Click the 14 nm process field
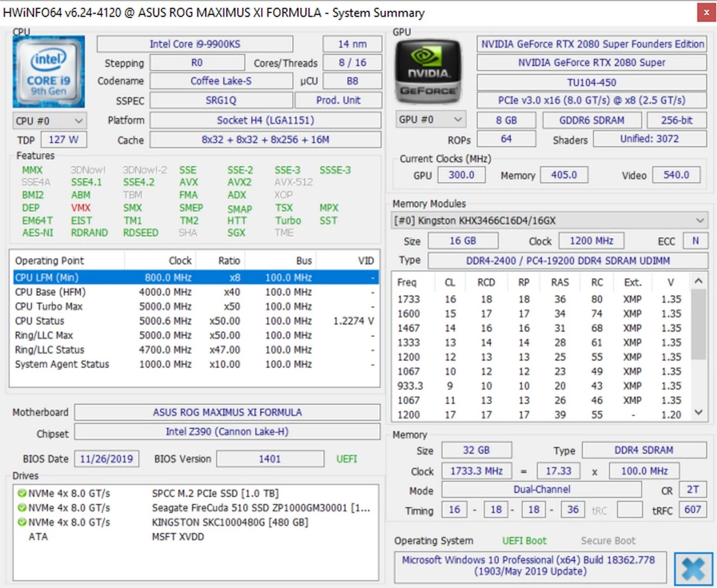The width and height of the screenshot is (717, 588). click(352, 44)
